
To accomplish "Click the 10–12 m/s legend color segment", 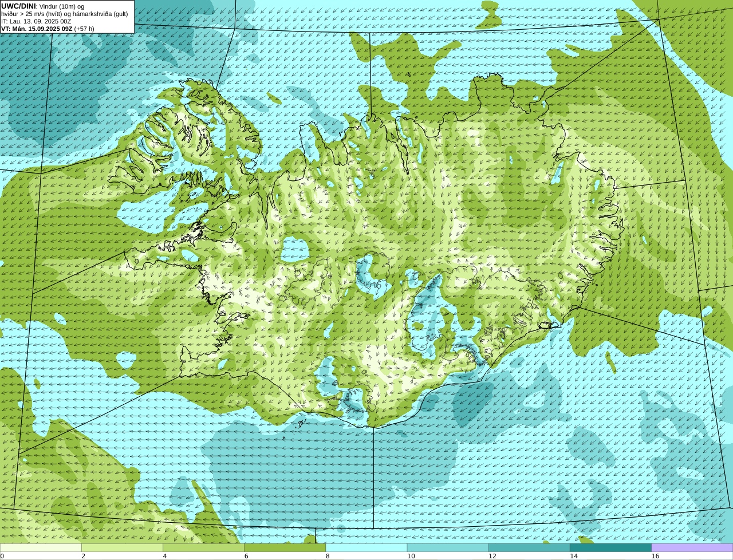I will point(448,547).
